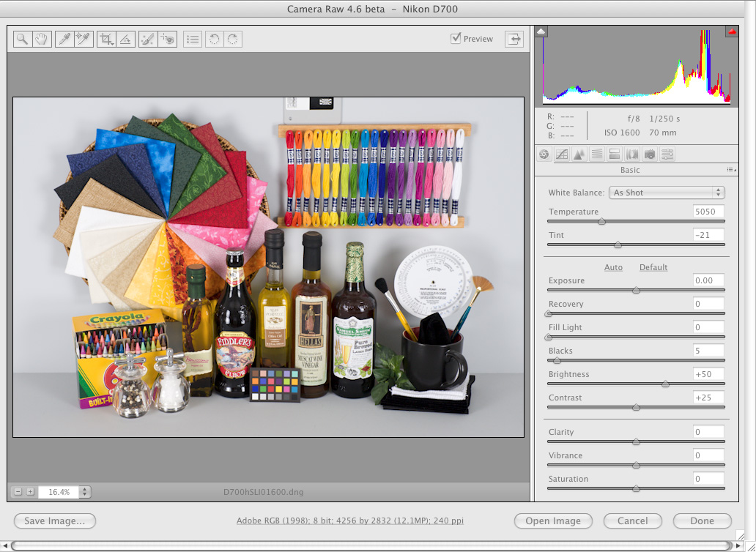Click the Temperature value field

pyautogui.click(x=708, y=212)
